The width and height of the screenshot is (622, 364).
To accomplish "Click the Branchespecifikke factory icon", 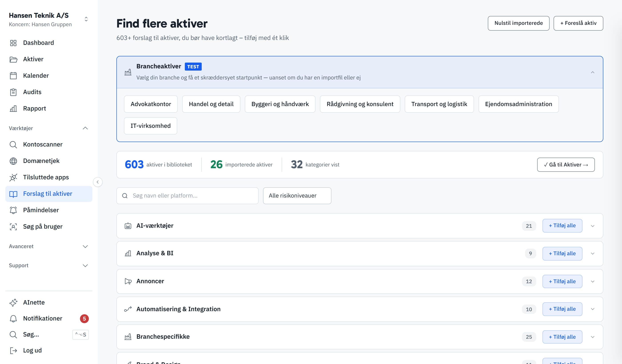I will [x=128, y=337].
